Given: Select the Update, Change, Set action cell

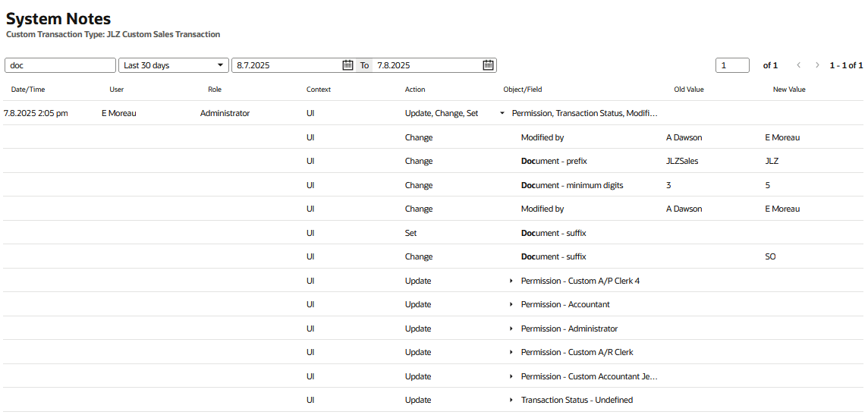Looking at the screenshot, I should [x=442, y=114].
